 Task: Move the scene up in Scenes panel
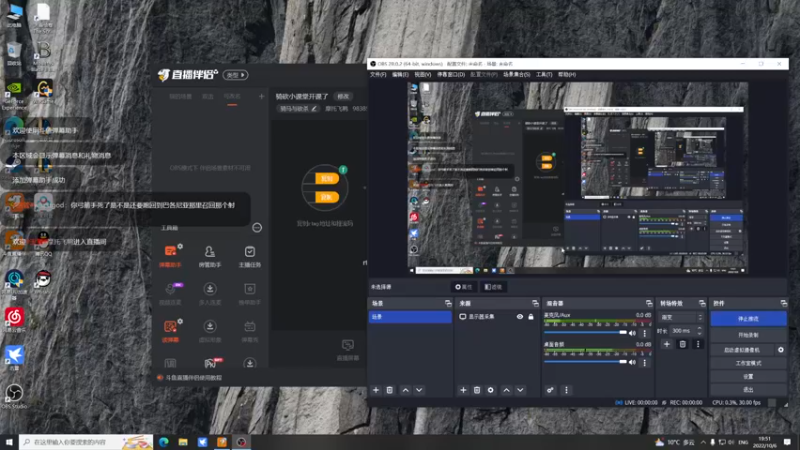pos(406,390)
